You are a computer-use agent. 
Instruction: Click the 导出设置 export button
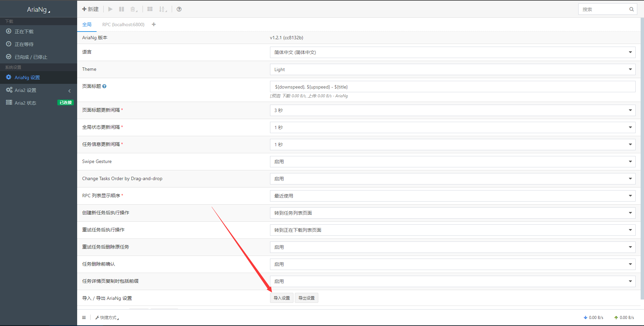click(307, 298)
